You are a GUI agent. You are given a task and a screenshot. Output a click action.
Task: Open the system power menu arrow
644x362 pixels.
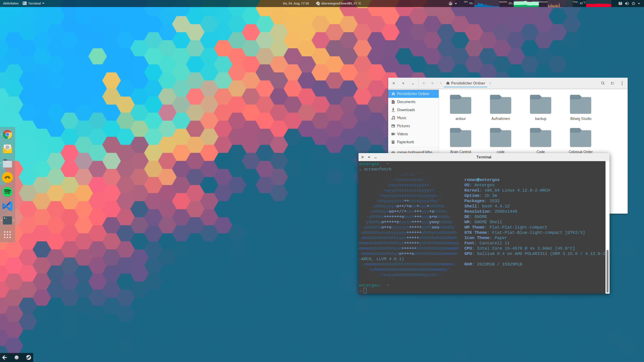click(639, 4)
